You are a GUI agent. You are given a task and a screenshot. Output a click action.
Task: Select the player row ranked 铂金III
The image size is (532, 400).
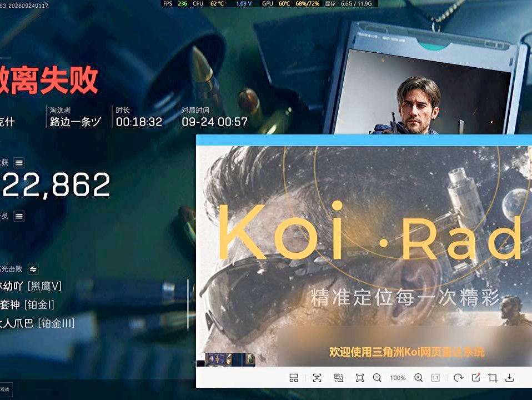pyautogui.click(x=37, y=323)
